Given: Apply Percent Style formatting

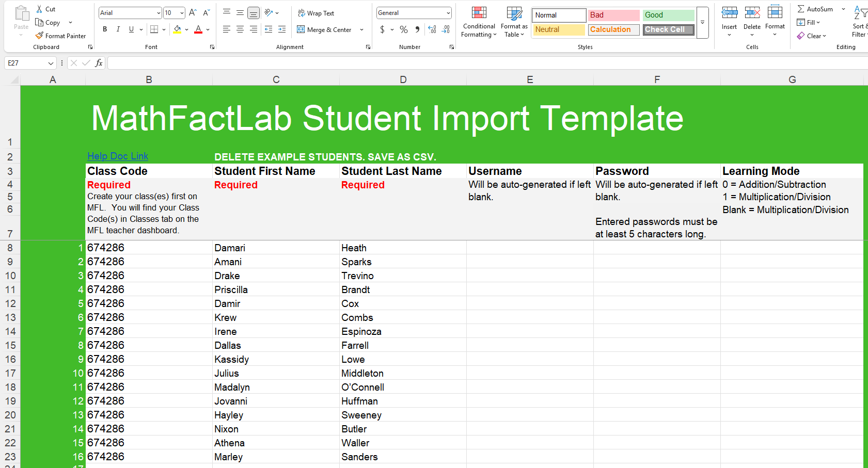Looking at the screenshot, I should [x=404, y=29].
